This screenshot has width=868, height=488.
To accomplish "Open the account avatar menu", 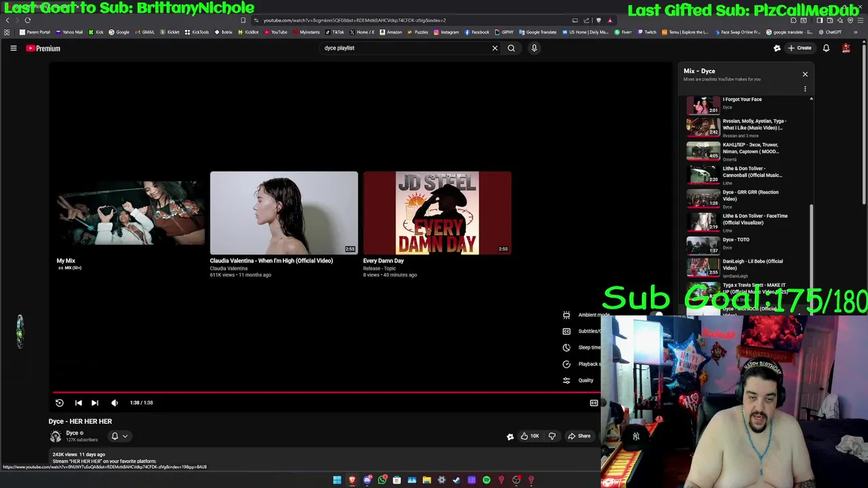I will pyautogui.click(x=846, y=48).
